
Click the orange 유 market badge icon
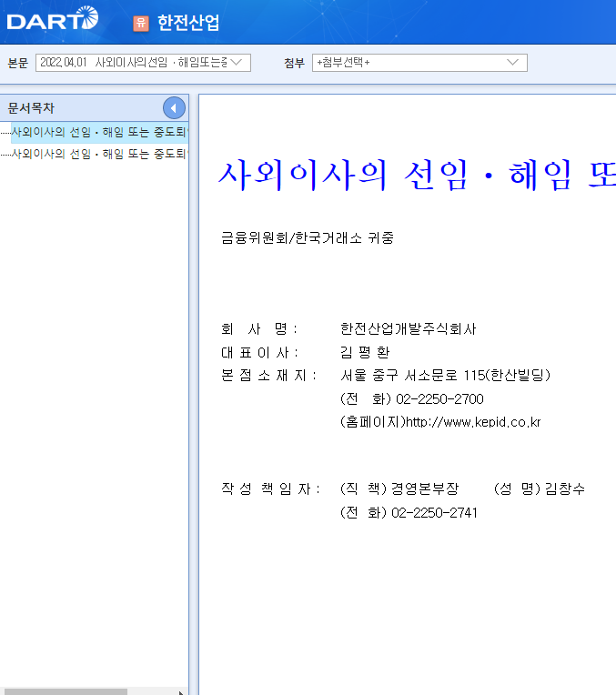tap(141, 23)
